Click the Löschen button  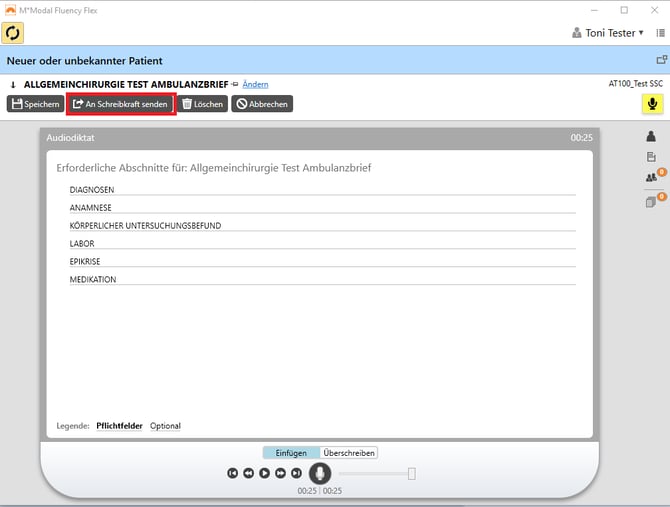tap(202, 104)
